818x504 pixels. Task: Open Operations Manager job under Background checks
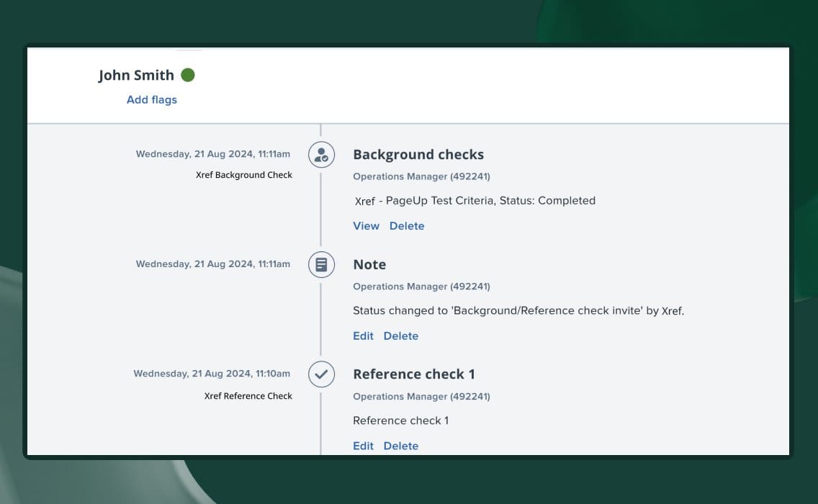tap(421, 176)
